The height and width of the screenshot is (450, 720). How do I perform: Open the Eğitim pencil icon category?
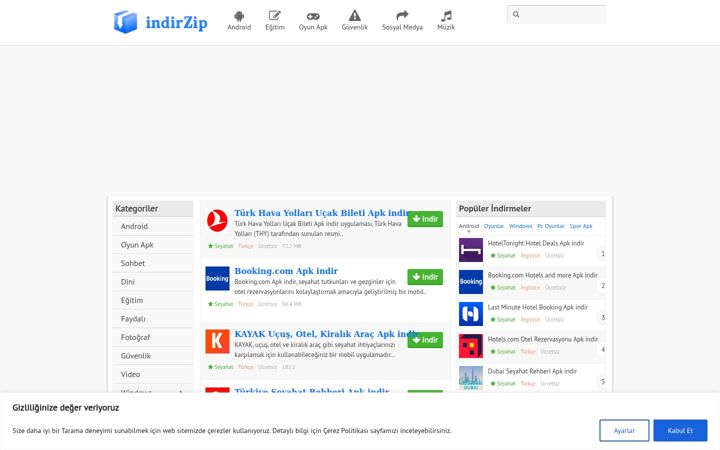point(275,16)
